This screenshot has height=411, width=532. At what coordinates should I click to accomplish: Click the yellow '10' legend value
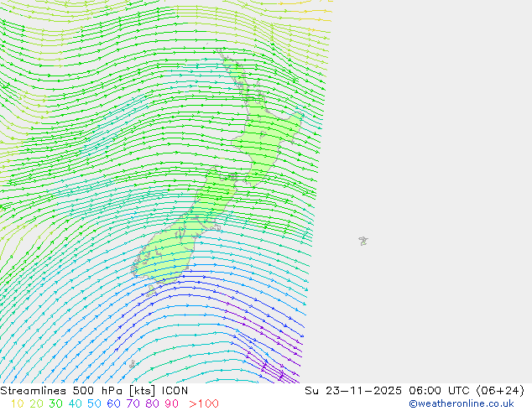[18, 403]
